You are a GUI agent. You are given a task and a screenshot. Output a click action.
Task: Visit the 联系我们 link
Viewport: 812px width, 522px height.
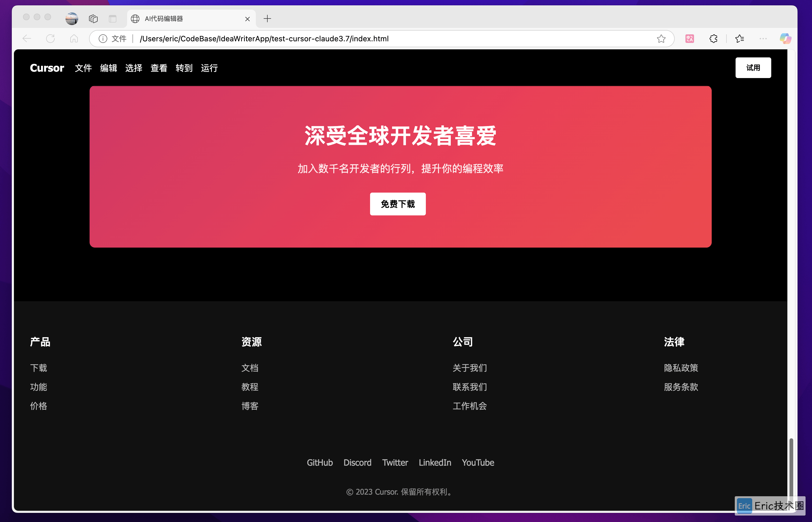[x=470, y=387]
